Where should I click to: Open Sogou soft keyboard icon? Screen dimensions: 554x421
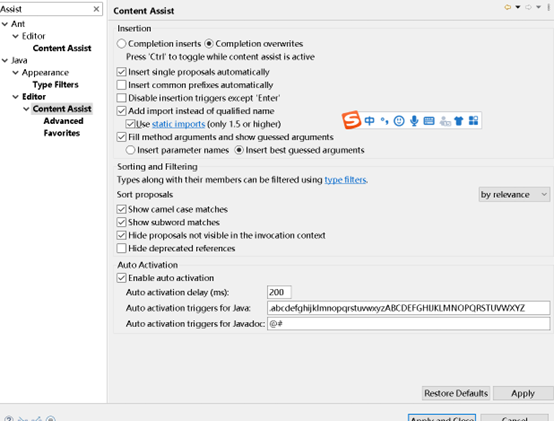click(x=429, y=121)
